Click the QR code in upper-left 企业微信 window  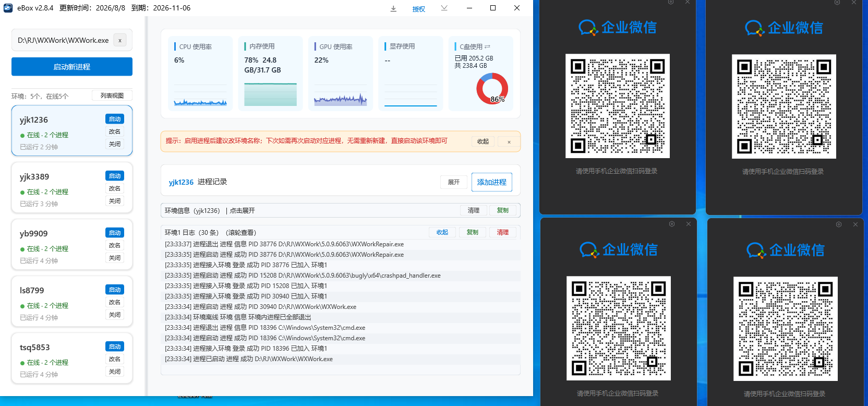pos(618,106)
